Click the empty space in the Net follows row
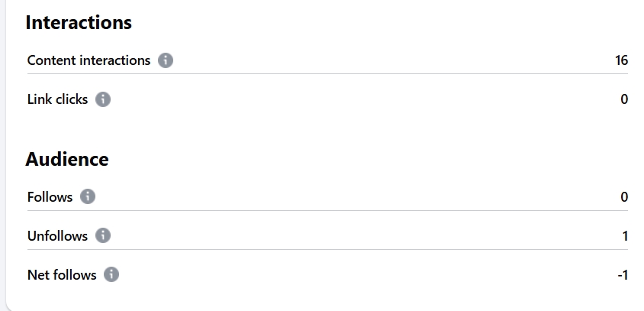Image resolution: width=644 pixels, height=311 pixels. click(368, 274)
